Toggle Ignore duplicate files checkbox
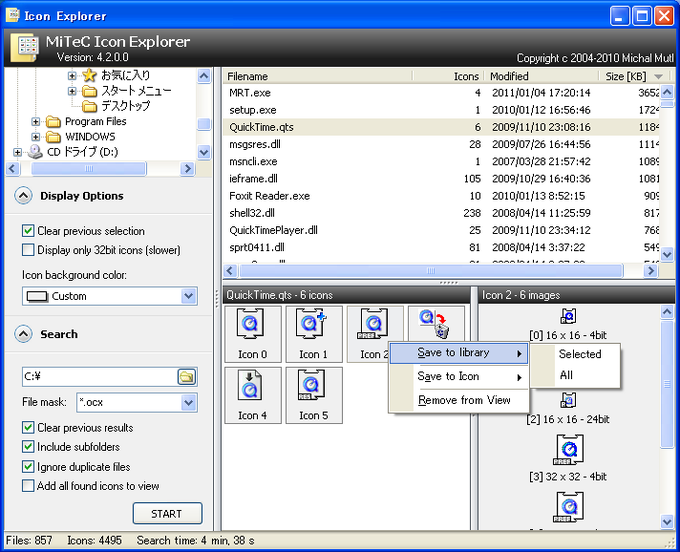Viewport: 680px width, 552px height. (28, 467)
